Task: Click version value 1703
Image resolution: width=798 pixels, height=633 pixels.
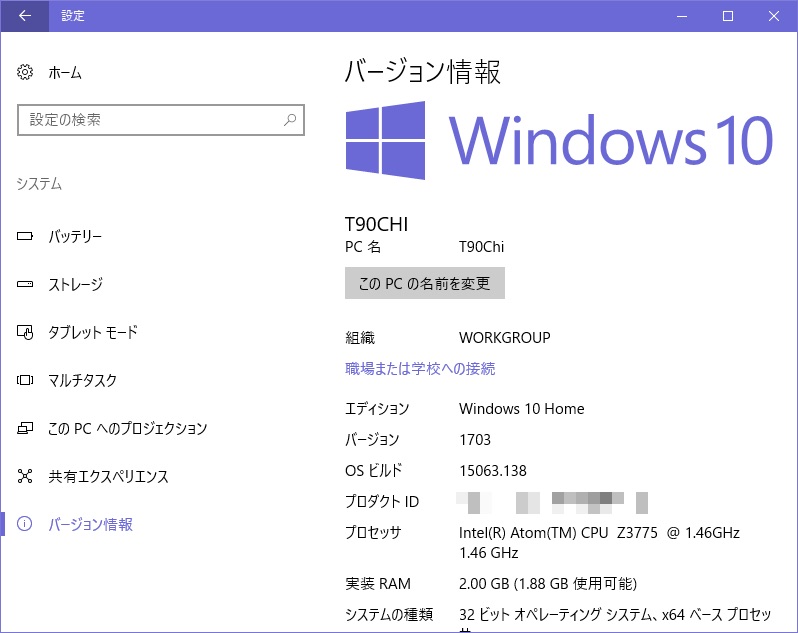Action: click(x=475, y=440)
